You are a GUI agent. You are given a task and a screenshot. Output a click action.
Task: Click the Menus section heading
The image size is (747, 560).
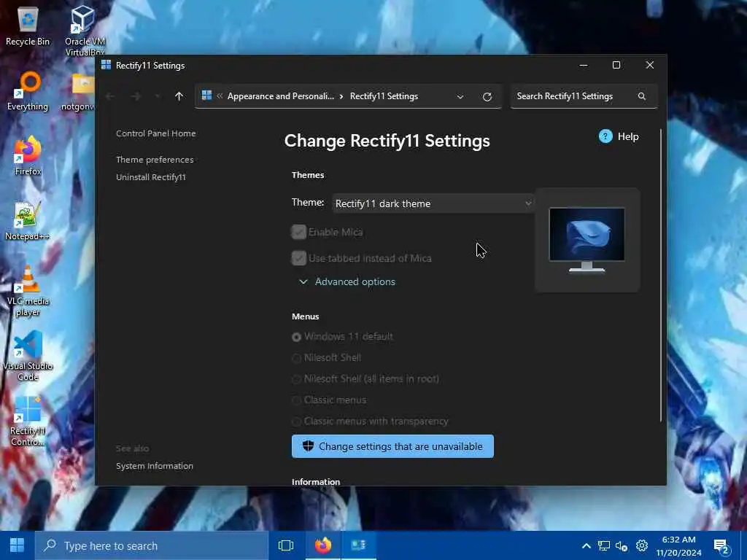click(306, 316)
